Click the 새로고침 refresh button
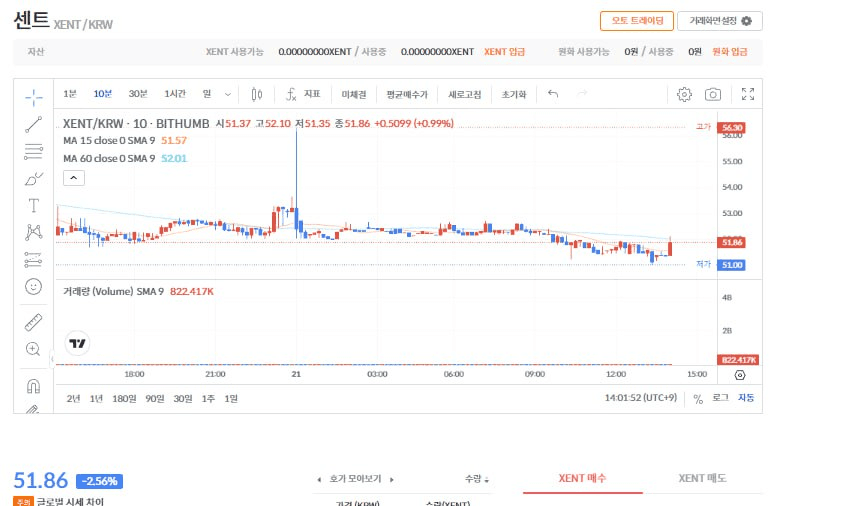 (465, 94)
